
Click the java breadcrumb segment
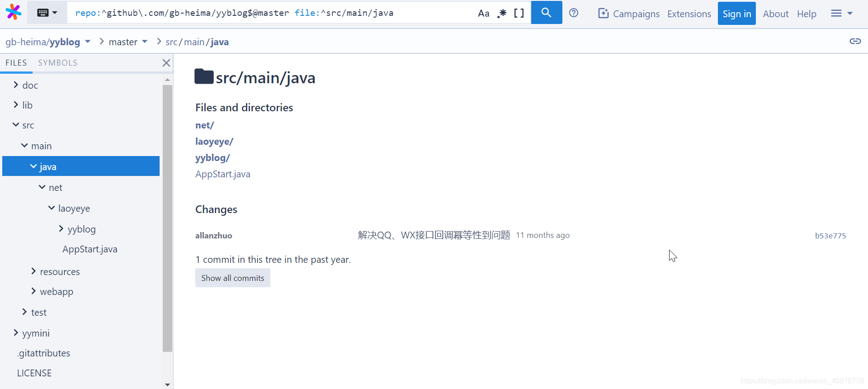[220, 42]
